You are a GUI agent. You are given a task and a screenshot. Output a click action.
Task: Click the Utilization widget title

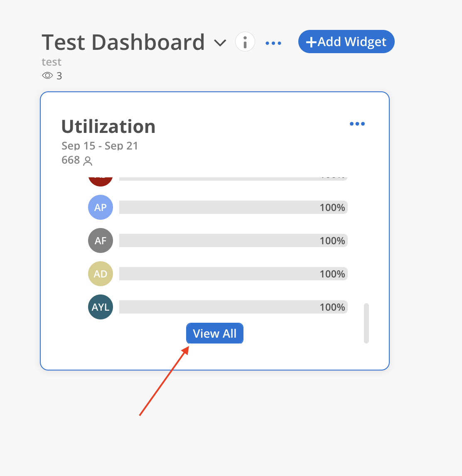[x=108, y=127]
